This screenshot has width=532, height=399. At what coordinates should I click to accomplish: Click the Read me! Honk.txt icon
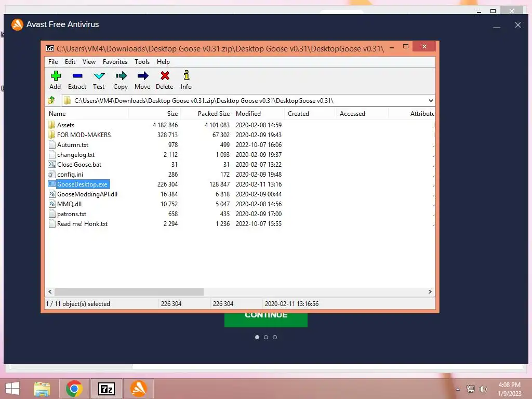point(51,223)
